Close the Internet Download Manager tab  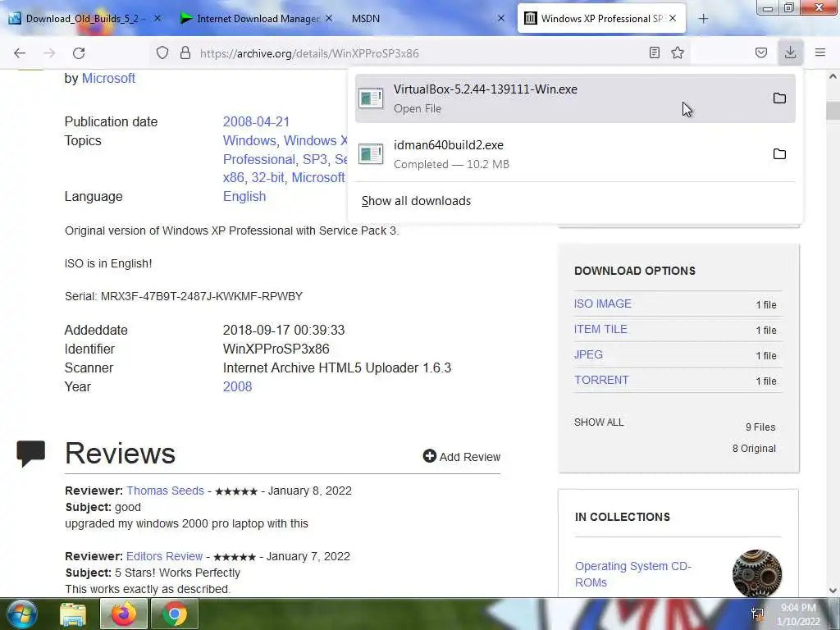tap(329, 18)
